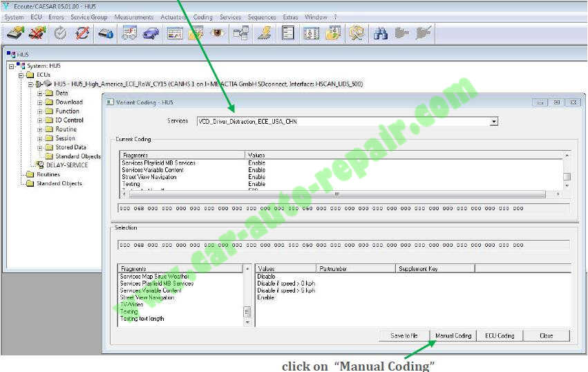Click the disconnect ECU icon with red X
The image size is (588, 372).
click(37, 33)
